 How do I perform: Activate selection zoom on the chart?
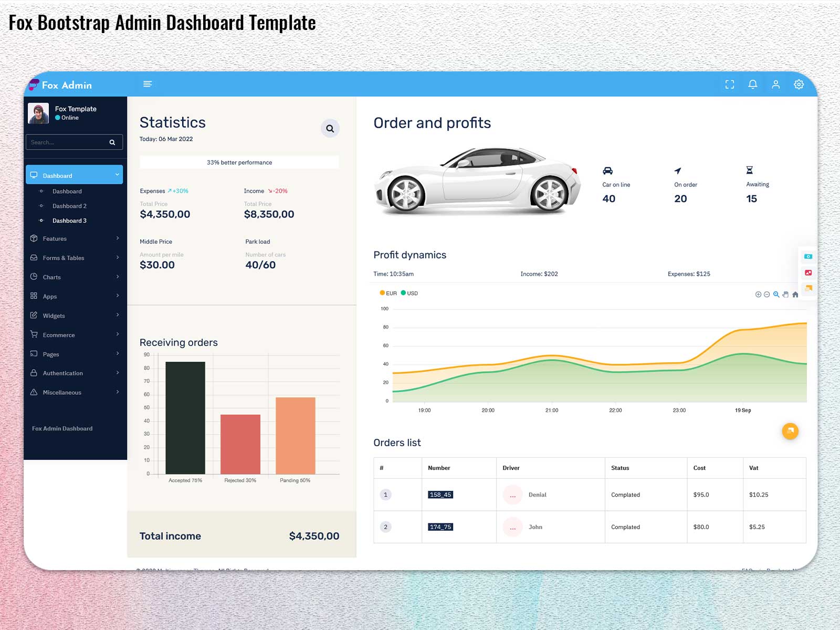click(775, 295)
